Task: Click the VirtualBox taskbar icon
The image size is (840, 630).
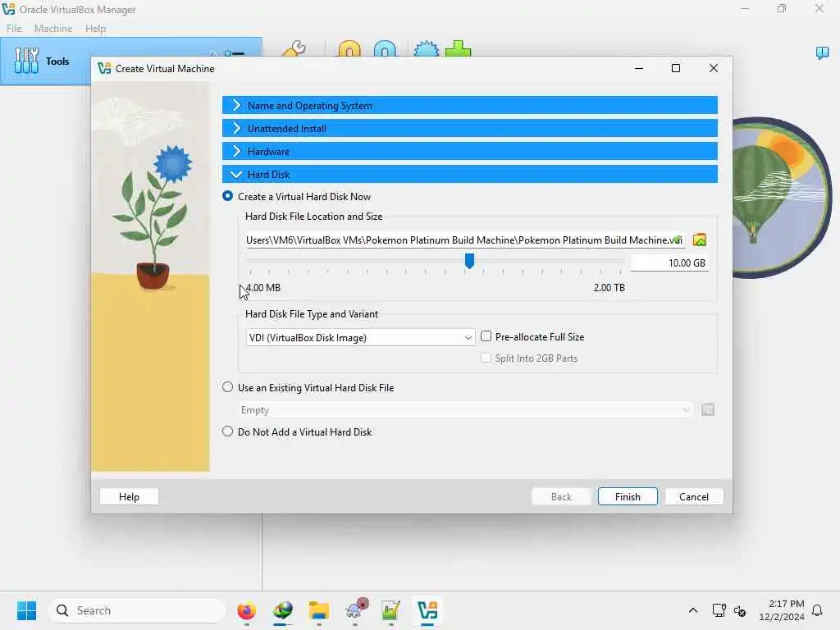Action: click(x=427, y=610)
